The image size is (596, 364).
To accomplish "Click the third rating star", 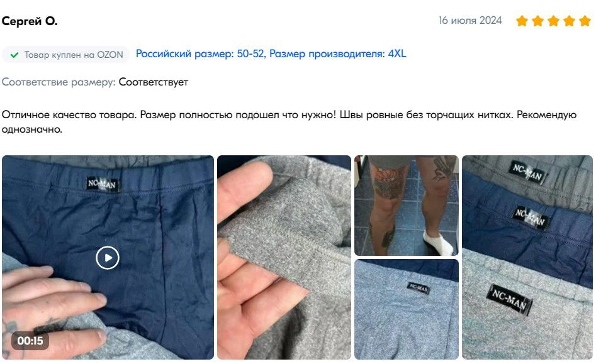I will (x=553, y=21).
